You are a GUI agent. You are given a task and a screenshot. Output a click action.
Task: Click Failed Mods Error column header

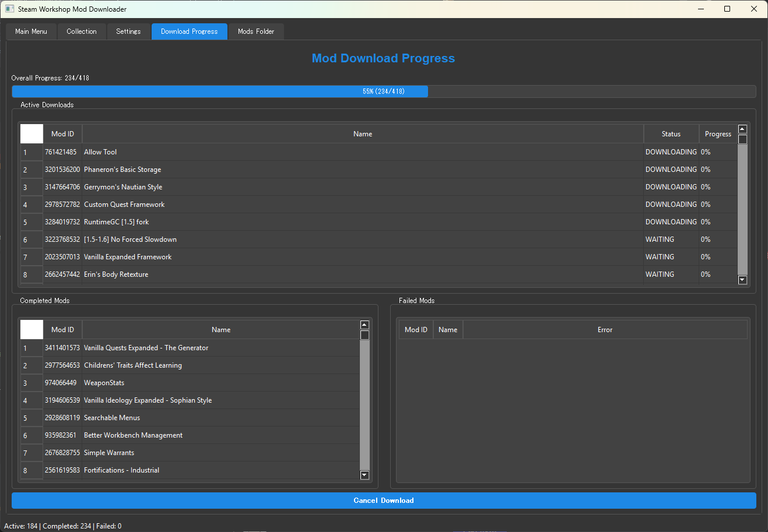pos(605,330)
